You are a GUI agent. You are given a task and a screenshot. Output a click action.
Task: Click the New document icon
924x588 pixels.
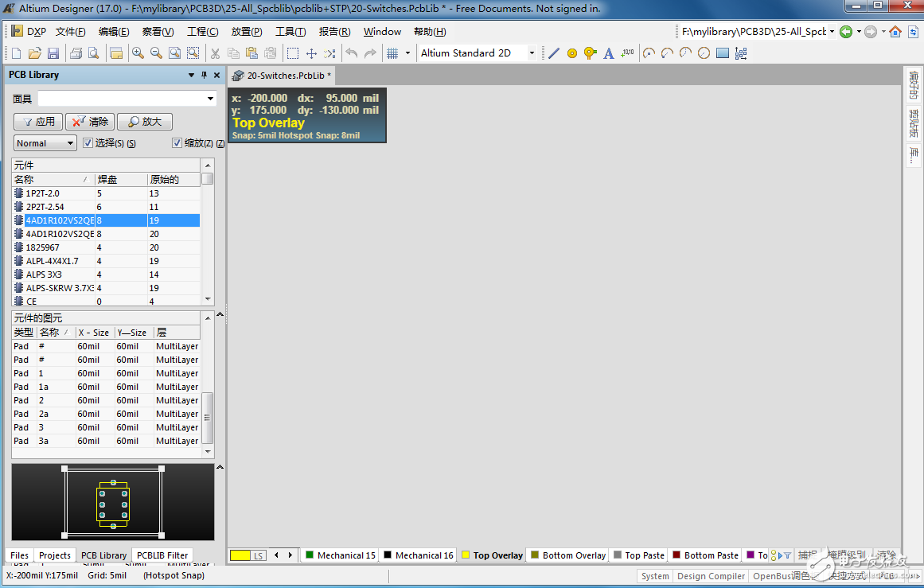click(17, 53)
